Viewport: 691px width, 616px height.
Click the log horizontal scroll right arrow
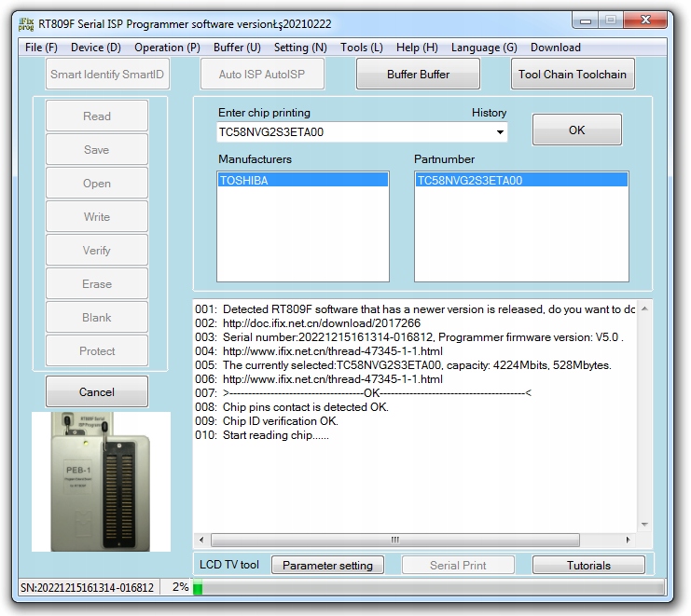[628, 540]
